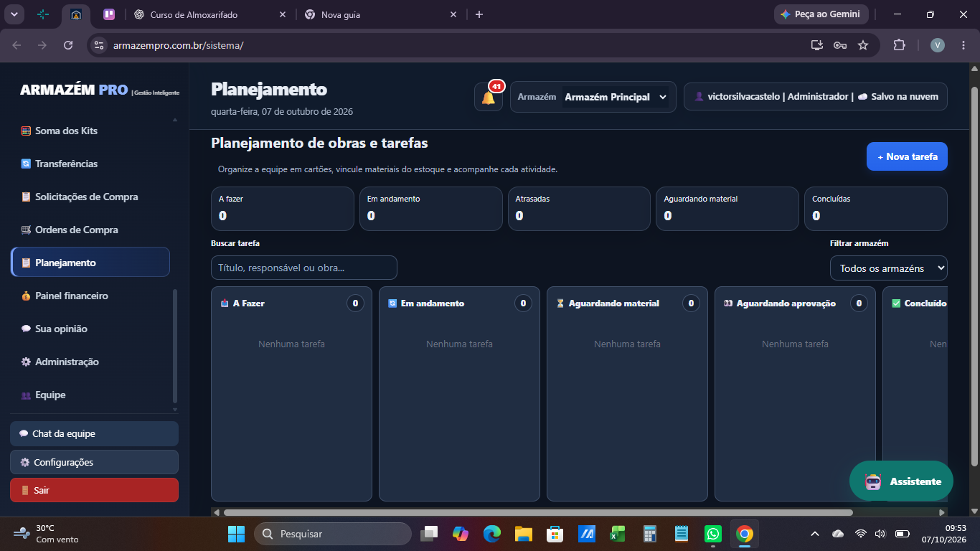Click the Soma dos Kits sidebar icon

[x=26, y=131]
